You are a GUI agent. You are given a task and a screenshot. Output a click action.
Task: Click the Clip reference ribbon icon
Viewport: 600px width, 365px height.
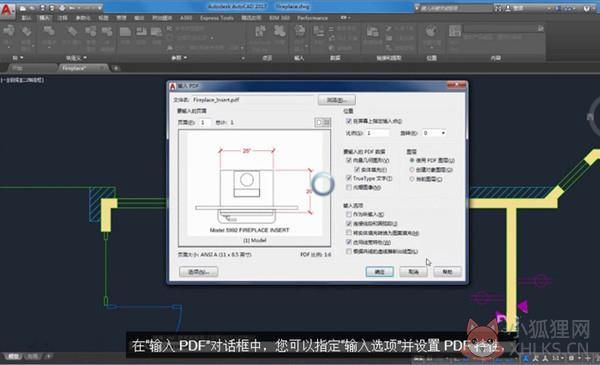[x=141, y=31]
